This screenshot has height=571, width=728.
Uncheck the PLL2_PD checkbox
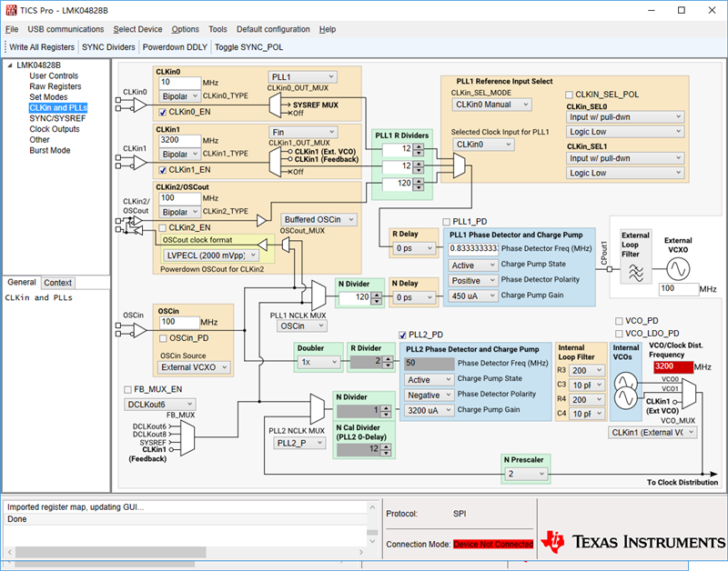pyautogui.click(x=402, y=335)
